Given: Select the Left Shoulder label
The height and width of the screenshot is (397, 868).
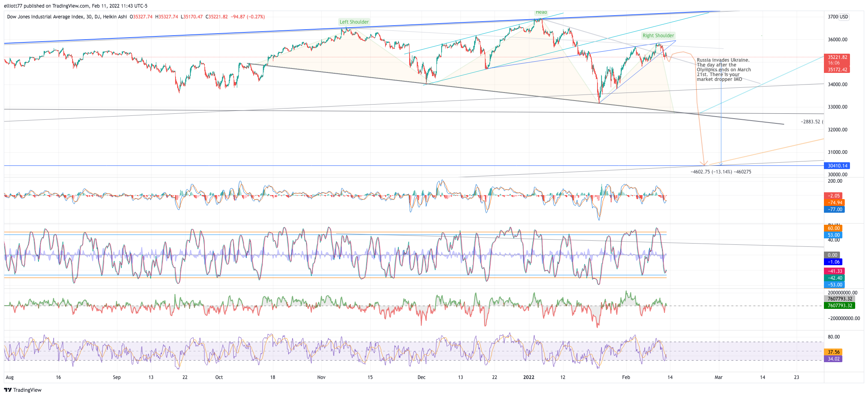Looking at the screenshot, I should point(354,22).
